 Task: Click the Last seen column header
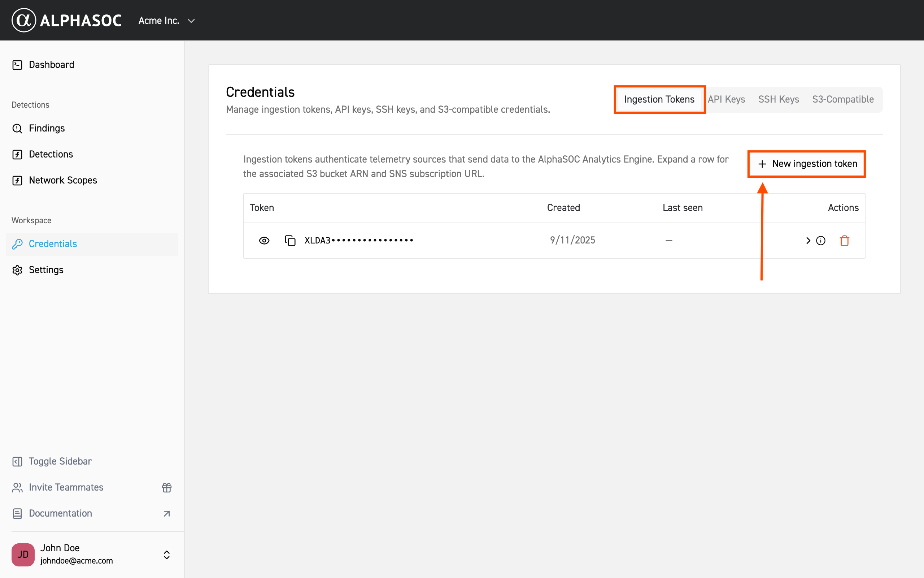pyautogui.click(x=683, y=208)
